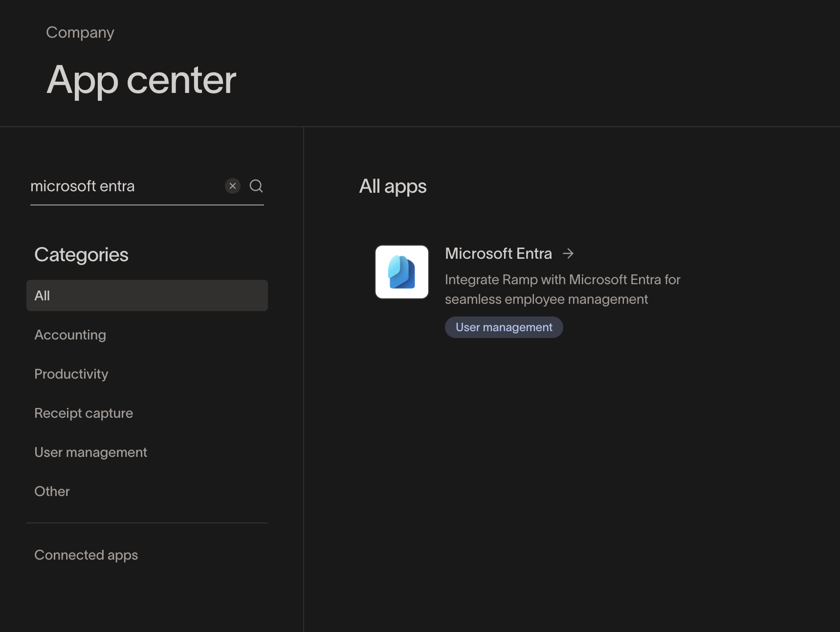The height and width of the screenshot is (632, 840).
Task: Select the Accounting category
Action: [147, 335]
